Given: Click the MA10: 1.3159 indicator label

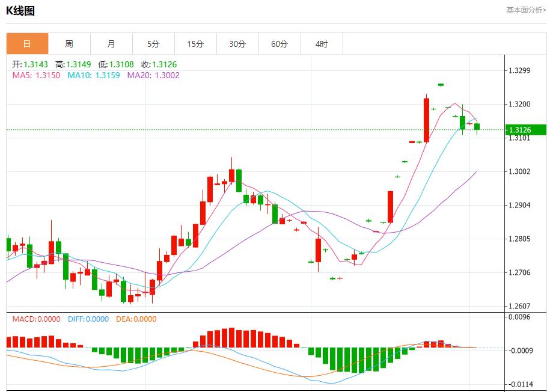Looking at the screenshot, I should click(93, 75).
